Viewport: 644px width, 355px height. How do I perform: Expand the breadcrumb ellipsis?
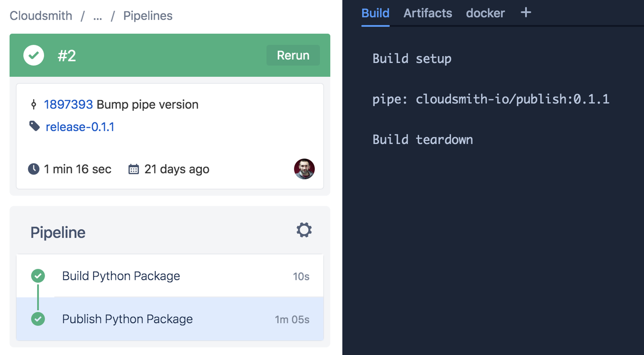click(x=97, y=16)
